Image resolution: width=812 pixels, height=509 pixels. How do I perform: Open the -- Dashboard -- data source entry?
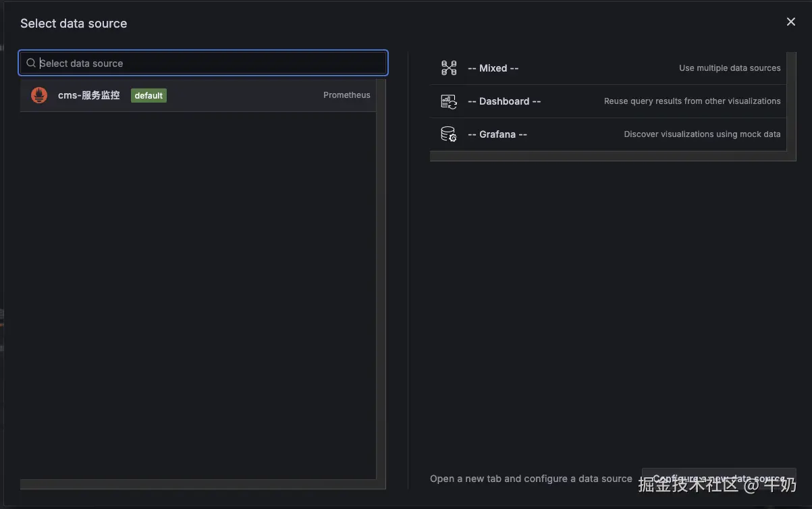[504, 100]
